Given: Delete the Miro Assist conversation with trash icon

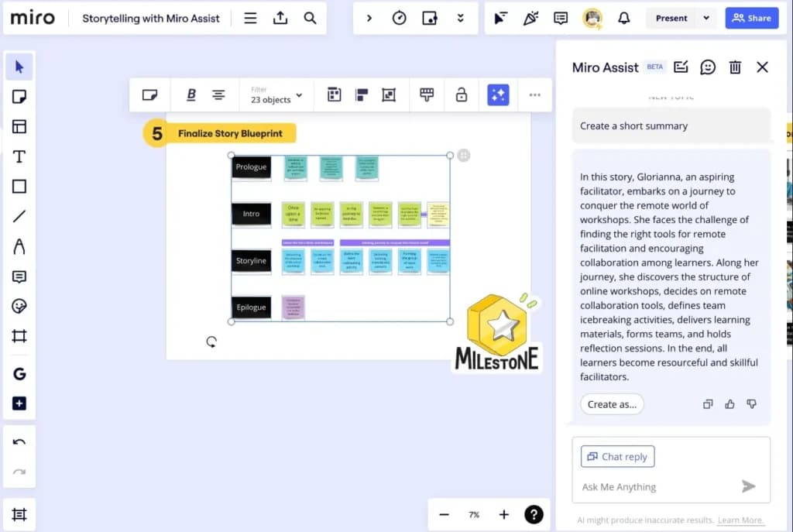Looking at the screenshot, I should (735, 67).
